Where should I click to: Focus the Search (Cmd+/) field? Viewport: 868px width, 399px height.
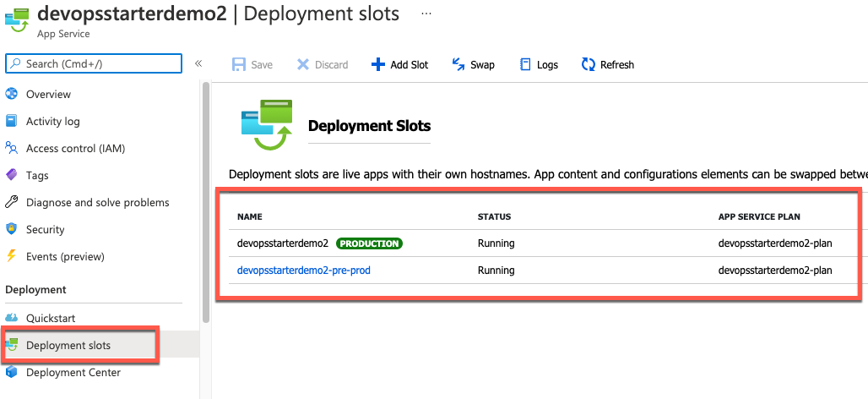pyautogui.click(x=94, y=63)
